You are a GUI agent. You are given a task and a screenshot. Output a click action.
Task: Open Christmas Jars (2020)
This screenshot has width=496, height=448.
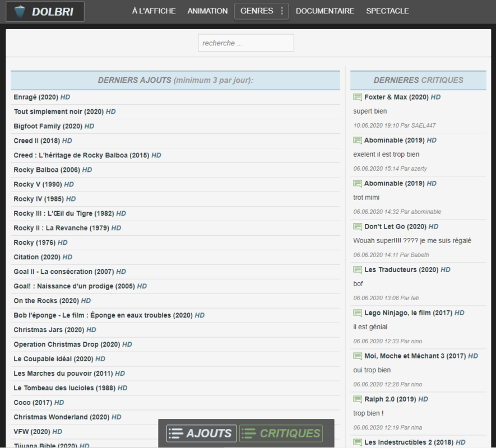click(55, 330)
